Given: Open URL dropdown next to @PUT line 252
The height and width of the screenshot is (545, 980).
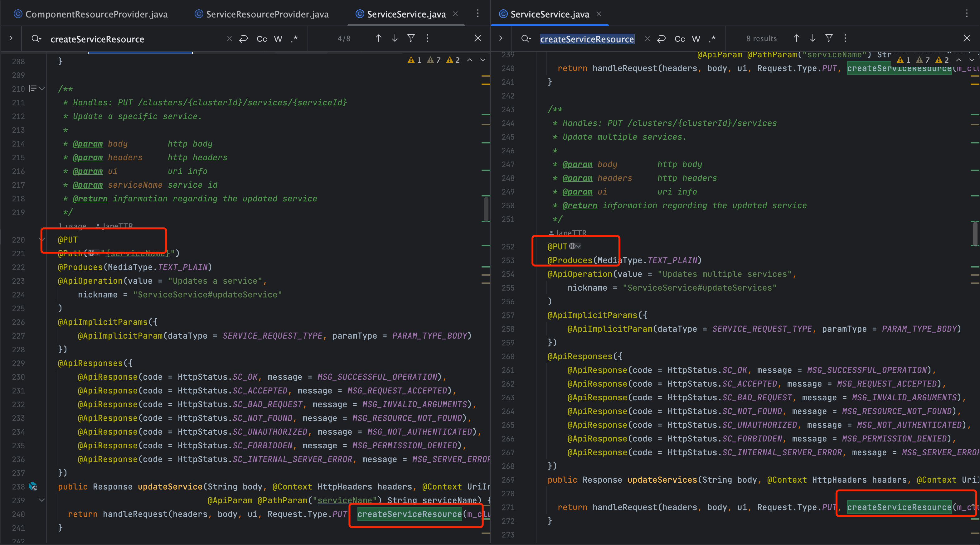Looking at the screenshot, I should [575, 246].
